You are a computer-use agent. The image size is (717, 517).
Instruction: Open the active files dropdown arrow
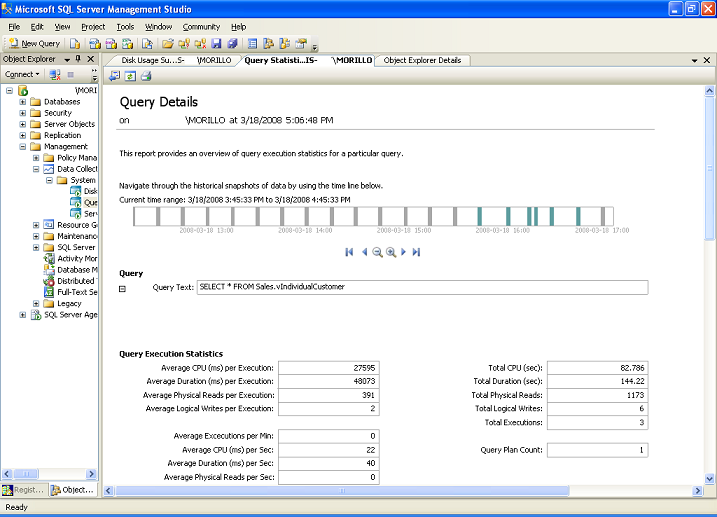[x=695, y=60]
